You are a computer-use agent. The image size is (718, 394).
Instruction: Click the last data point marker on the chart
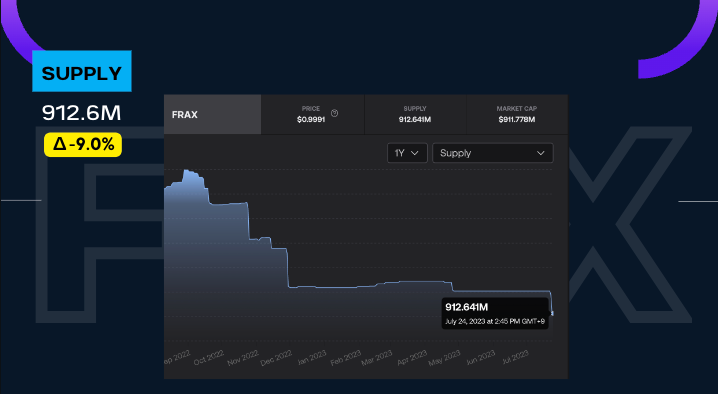(552, 313)
